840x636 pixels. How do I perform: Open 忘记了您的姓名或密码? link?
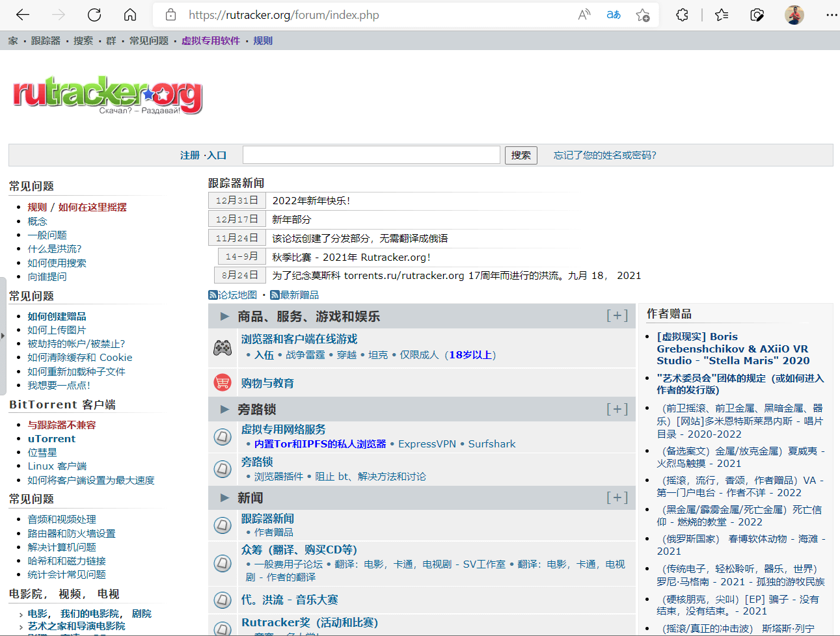(605, 155)
